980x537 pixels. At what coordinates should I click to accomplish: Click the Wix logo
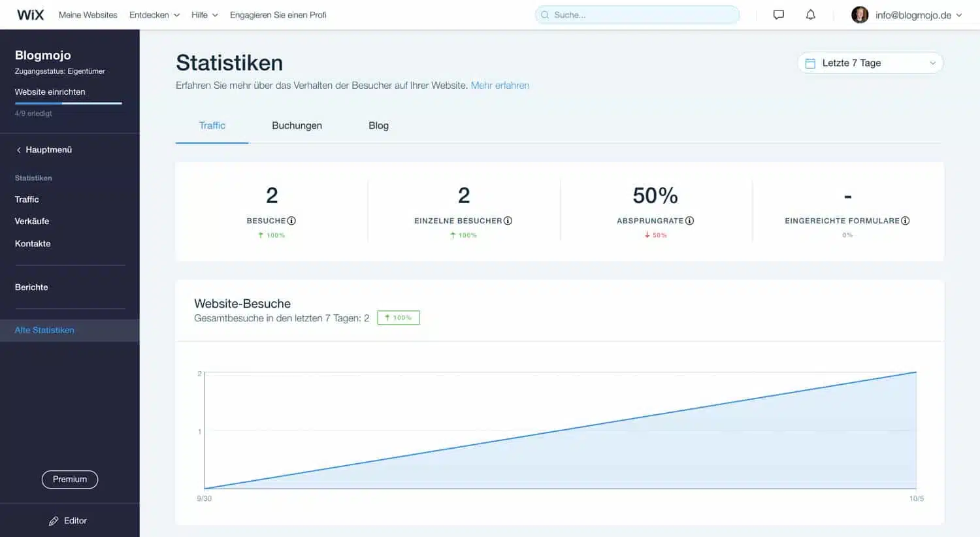coord(29,14)
